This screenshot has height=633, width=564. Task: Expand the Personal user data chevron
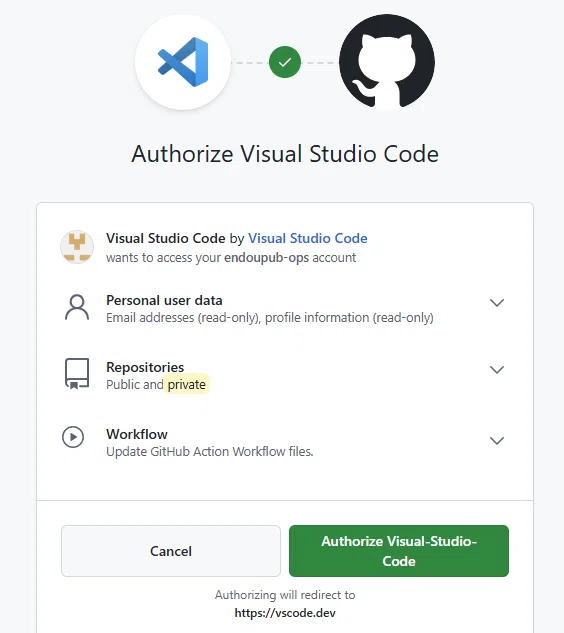tap(497, 302)
